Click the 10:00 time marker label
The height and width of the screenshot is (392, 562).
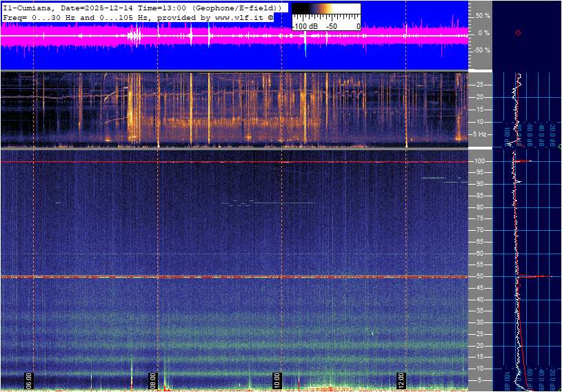pyautogui.click(x=277, y=380)
